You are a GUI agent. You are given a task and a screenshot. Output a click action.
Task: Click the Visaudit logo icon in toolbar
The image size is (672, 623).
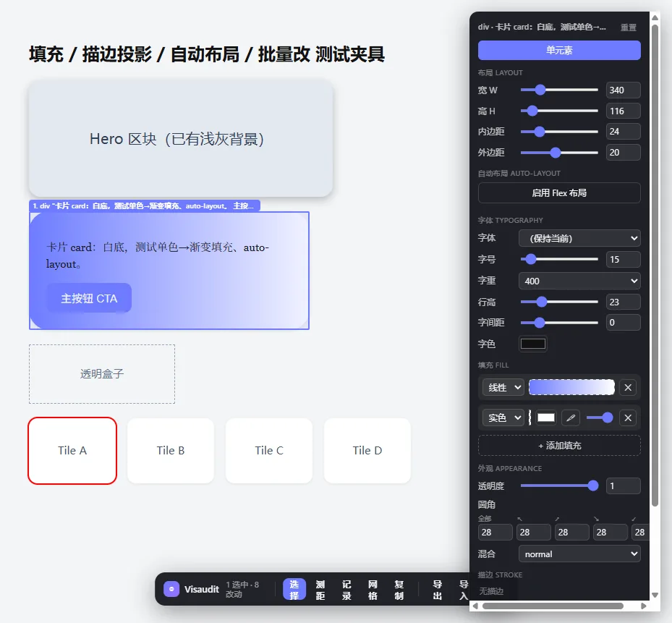tap(171, 589)
